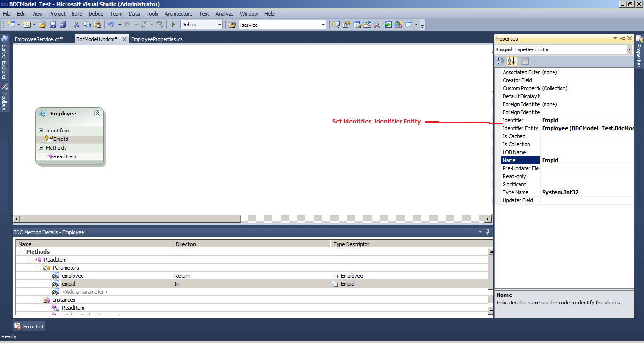
Task: Click the Start Debugging green play icon
Action: point(173,25)
